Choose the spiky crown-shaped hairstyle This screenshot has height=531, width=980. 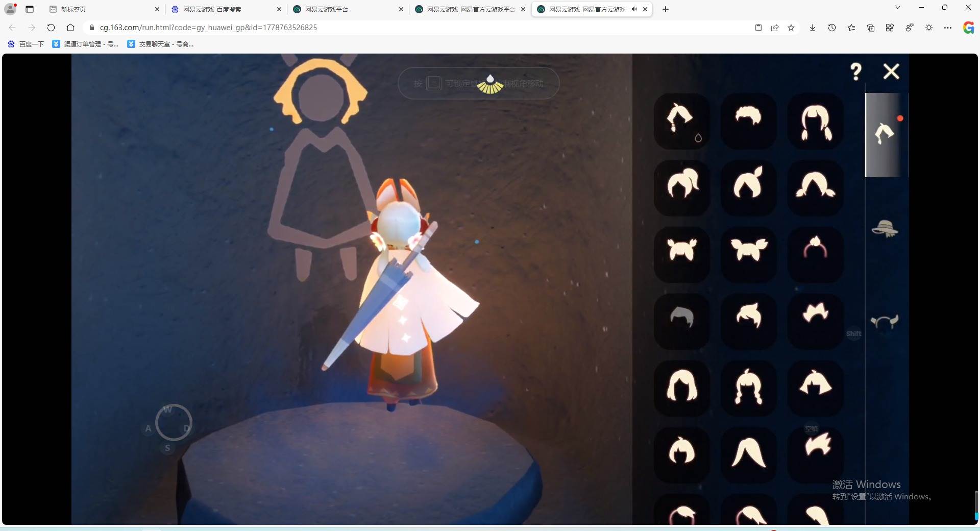click(816, 322)
